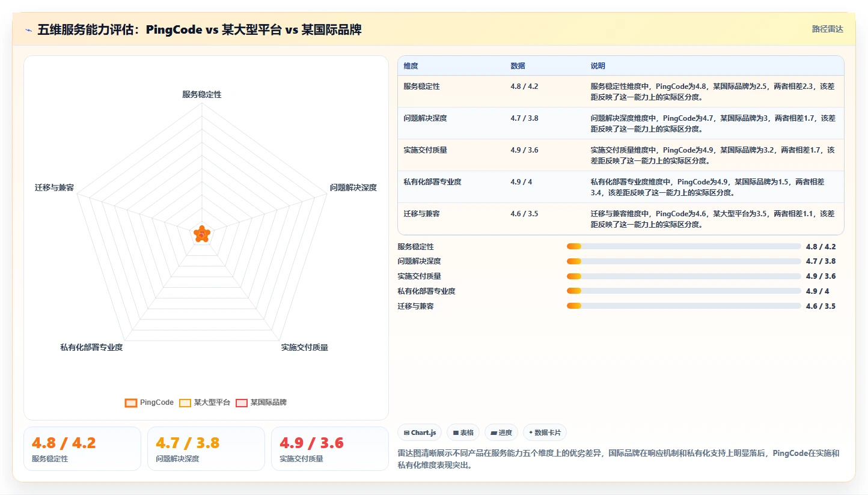Click the orange data cluster at radar center
Image resolution: width=868 pixels, height=495 pixels.
click(202, 234)
